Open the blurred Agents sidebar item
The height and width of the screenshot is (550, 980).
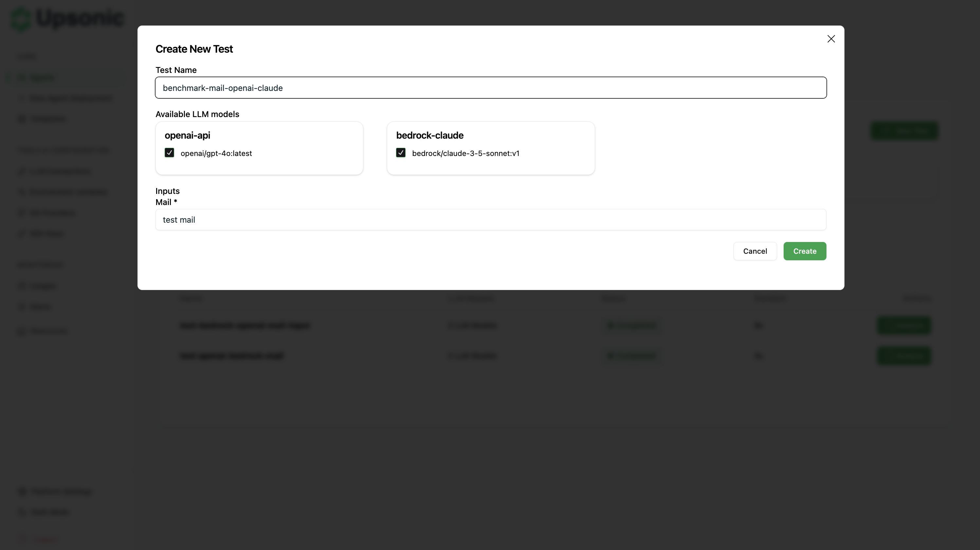(42, 77)
